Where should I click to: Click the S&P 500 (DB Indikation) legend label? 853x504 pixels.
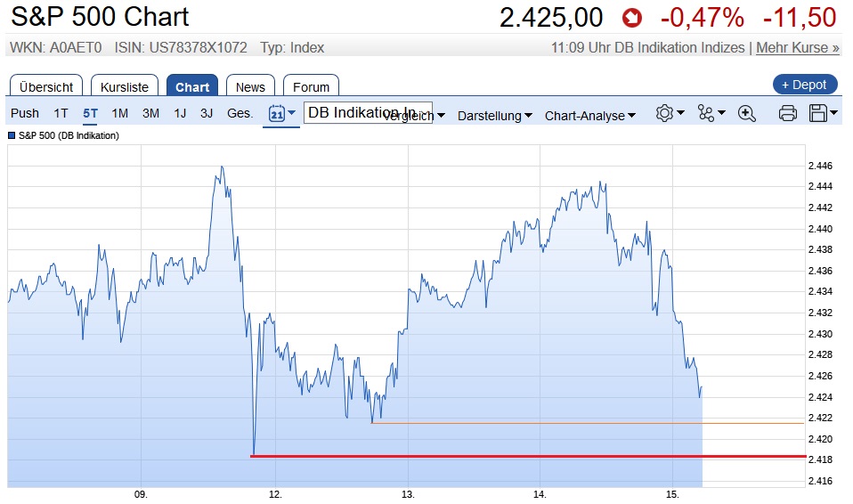(x=69, y=135)
